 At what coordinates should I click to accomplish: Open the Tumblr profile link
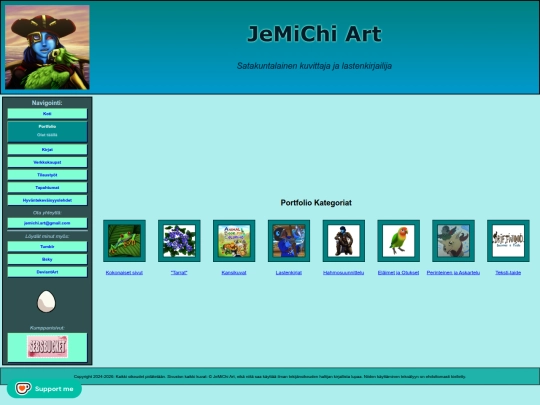47,247
